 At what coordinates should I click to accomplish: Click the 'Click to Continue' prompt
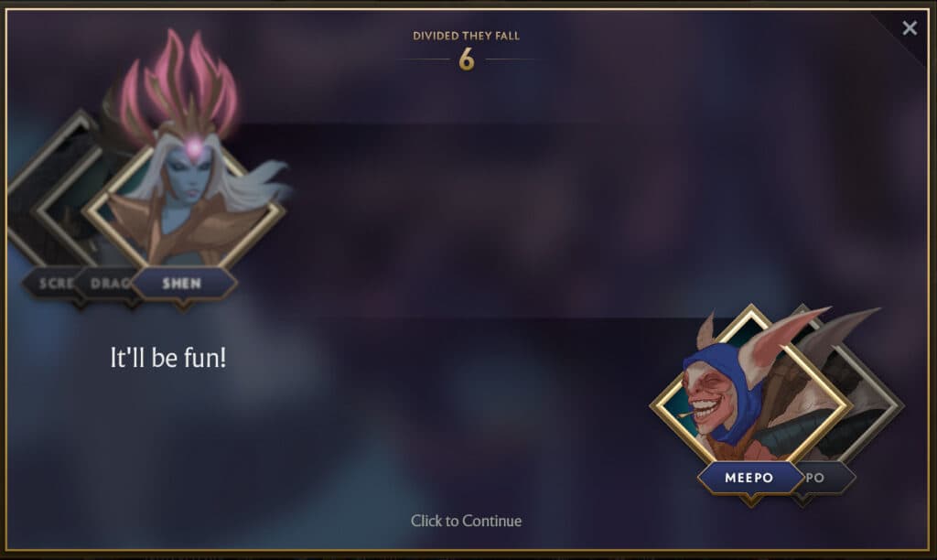pyautogui.click(x=466, y=522)
